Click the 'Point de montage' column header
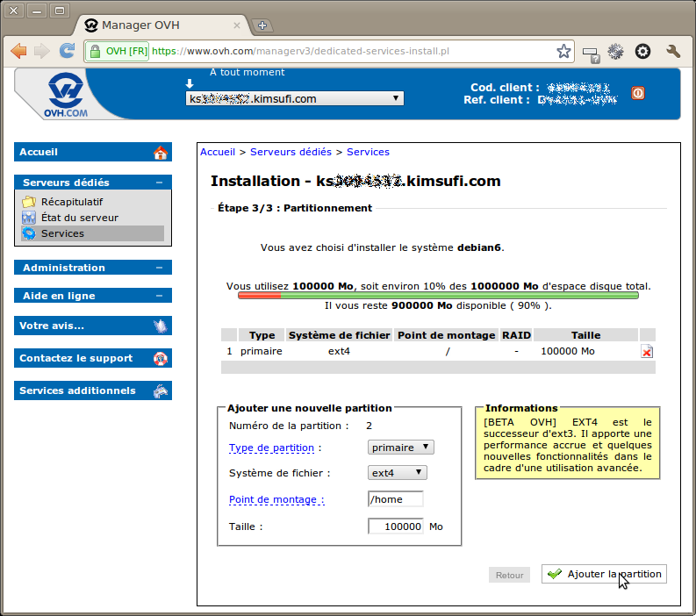Image resolution: width=696 pixels, height=616 pixels. click(446, 335)
